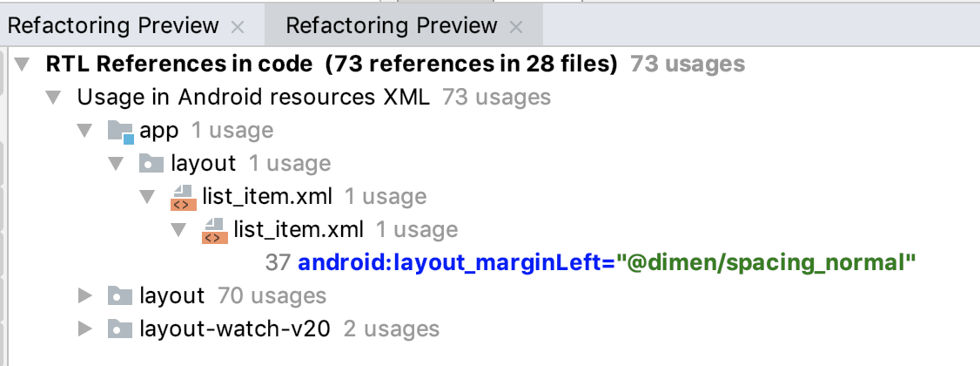This screenshot has width=980, height=366.
Task: Select the second Refactoring Preview tab
Action: pyautogui.click(x=392, y=26)
